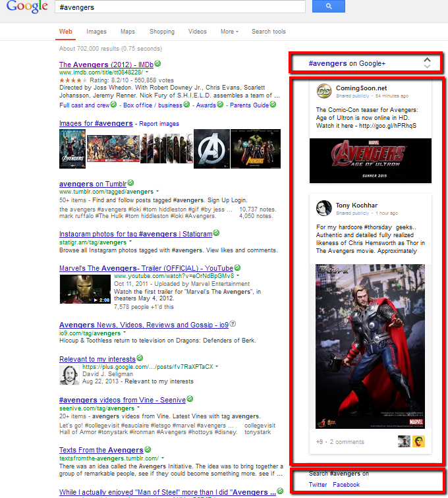This screenshot has width=448, height=498.
Task: Click the Google logo
Action: (x=27, y=6)
